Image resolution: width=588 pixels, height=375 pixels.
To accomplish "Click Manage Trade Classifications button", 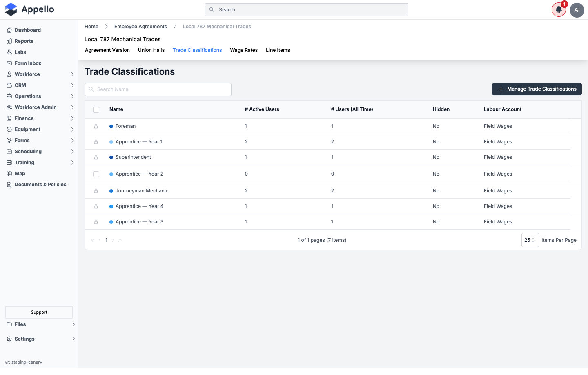I will pyautogui.click(x=537, y=89).
